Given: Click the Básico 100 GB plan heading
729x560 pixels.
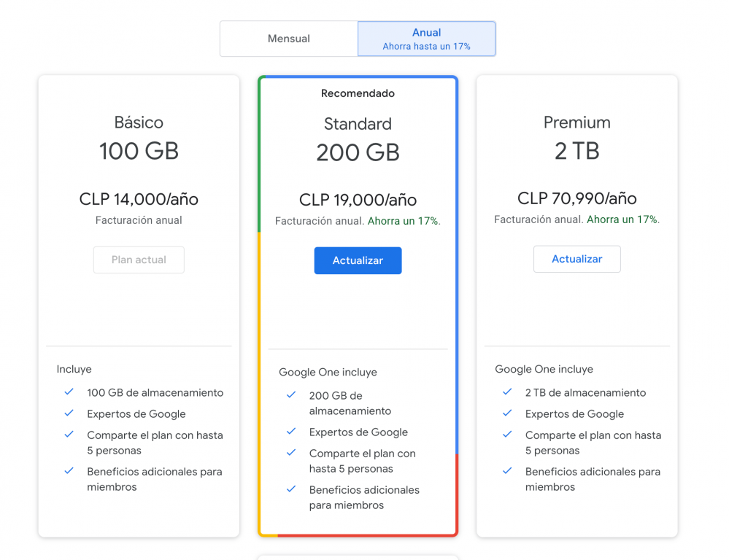Looking at the screenshot, I should click(139, 138).
